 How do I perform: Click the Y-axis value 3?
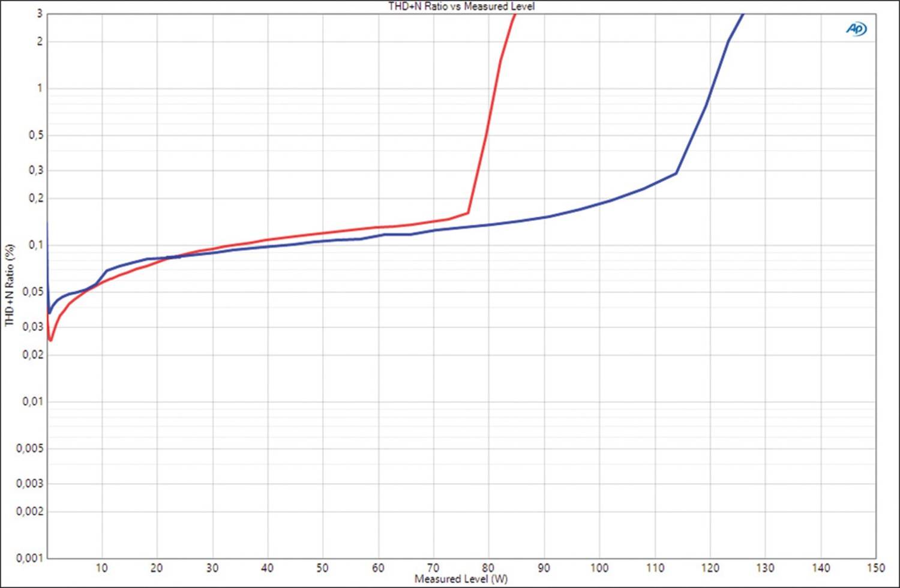40,14
